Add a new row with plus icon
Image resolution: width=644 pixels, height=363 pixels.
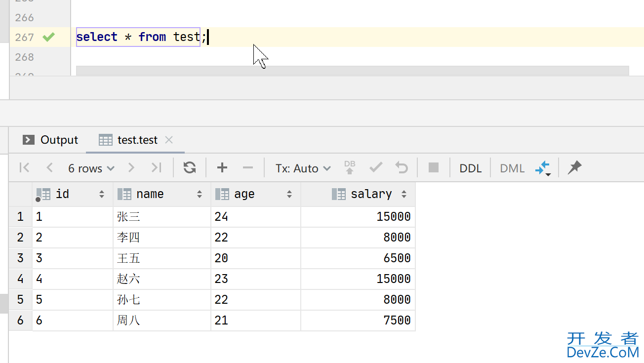pyautogui.click(x=222, y=168)
